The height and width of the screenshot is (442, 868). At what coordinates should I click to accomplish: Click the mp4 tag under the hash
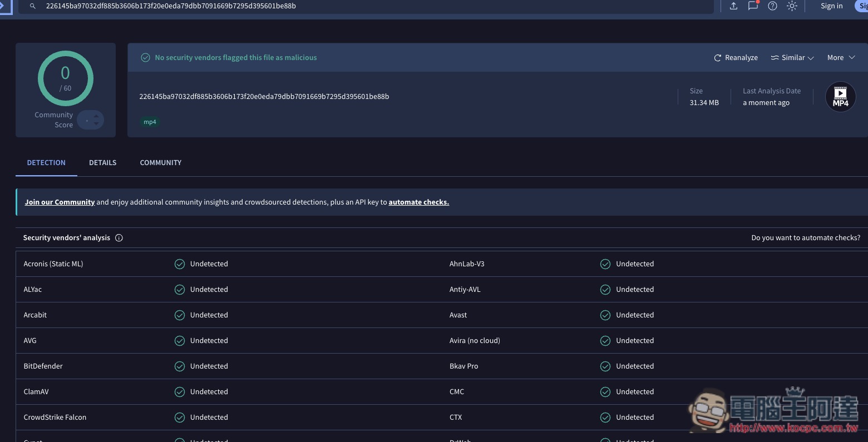[x=150, y=122]
